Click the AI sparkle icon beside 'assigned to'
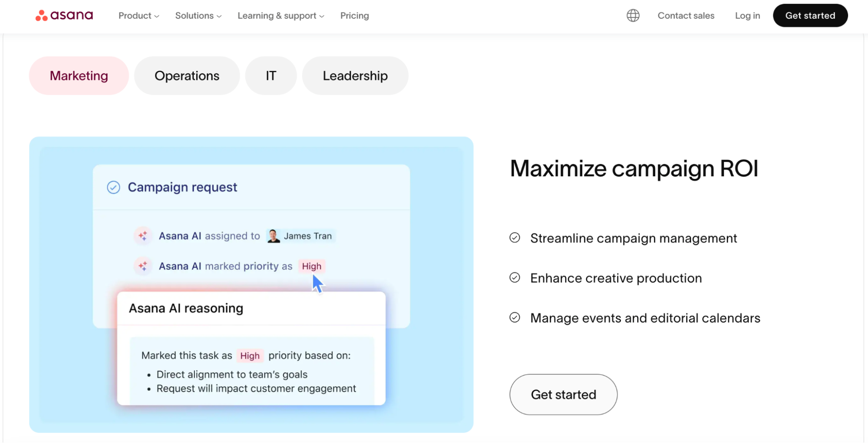The height and width of the screenshot is (443, 868). click(x=143, y=236)
